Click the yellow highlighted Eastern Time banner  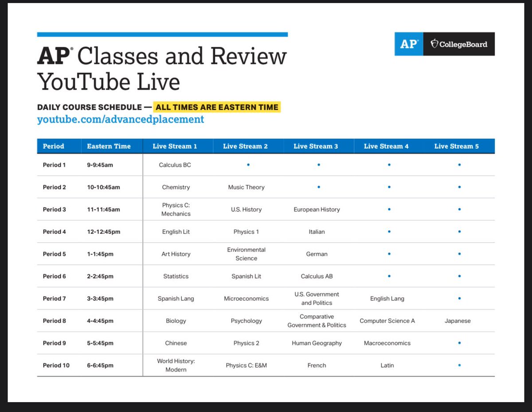point(217,107)
